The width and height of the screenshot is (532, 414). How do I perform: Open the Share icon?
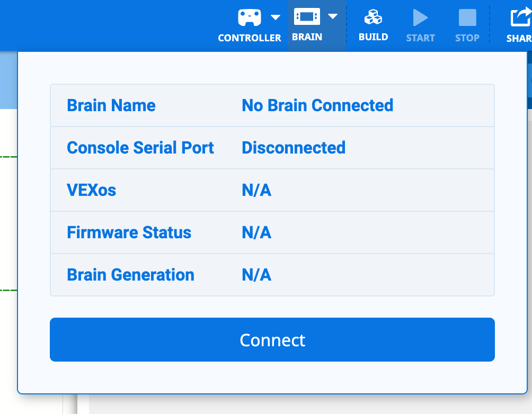pos(519,17)
